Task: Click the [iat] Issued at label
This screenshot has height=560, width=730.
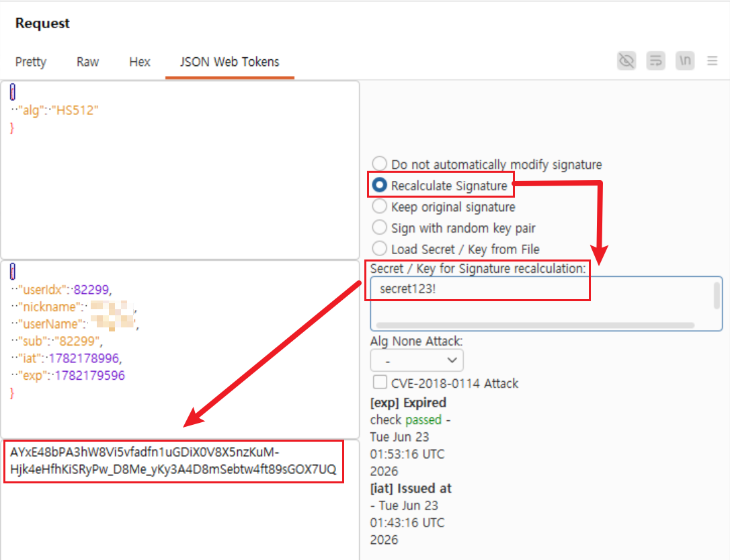Action: coord(411,488)
